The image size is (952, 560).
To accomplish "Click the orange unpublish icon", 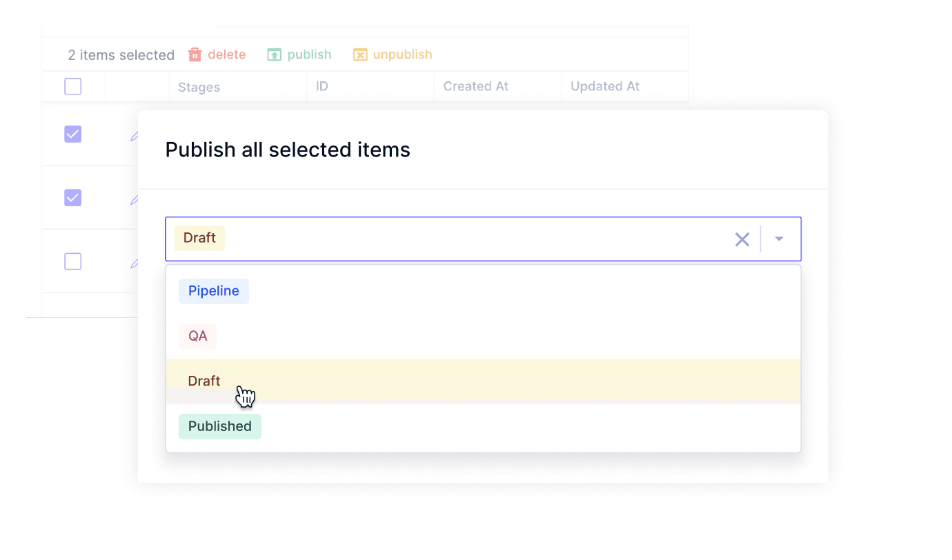I will coord(360,54).
